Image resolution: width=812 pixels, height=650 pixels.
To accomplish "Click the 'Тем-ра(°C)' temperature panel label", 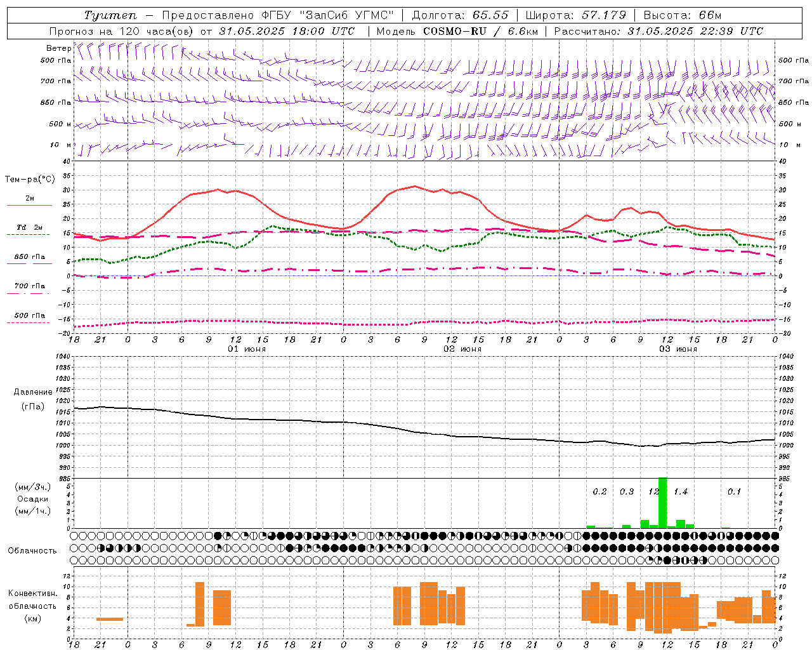I will 30,180.
